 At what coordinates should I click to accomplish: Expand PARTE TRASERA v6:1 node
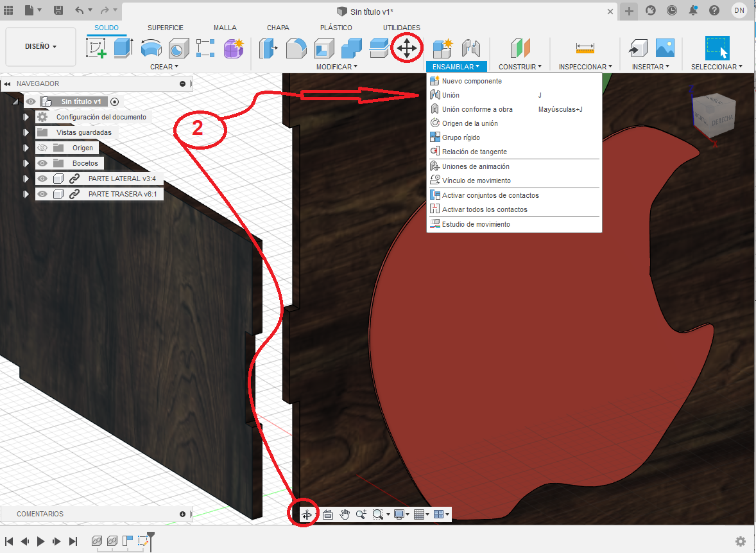[x=26, y=194]
